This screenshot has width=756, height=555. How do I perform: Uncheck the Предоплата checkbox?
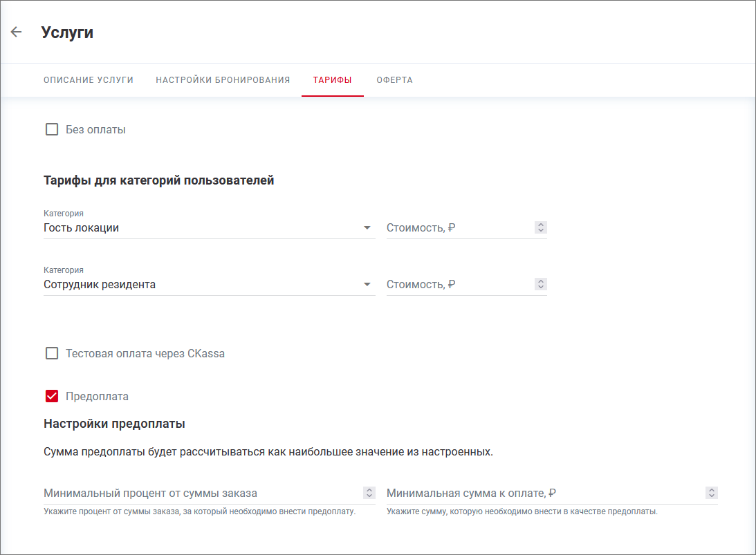pos(52,396)
